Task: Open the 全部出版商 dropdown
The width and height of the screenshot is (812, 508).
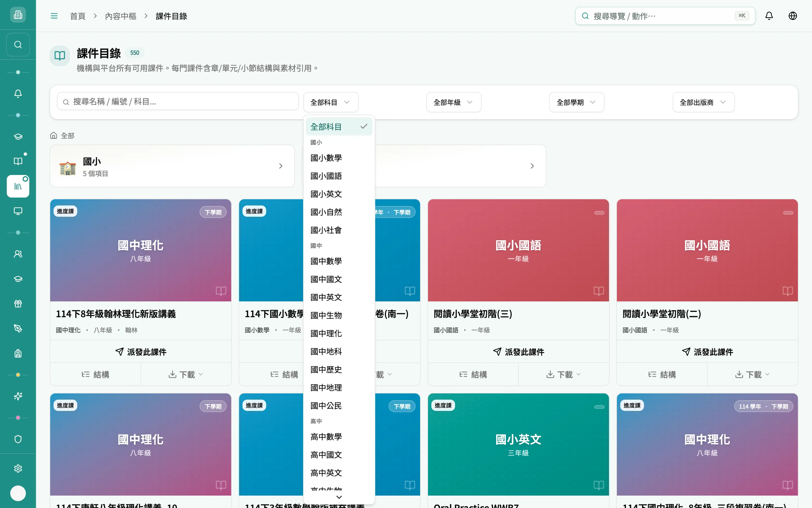Action: 703,102
